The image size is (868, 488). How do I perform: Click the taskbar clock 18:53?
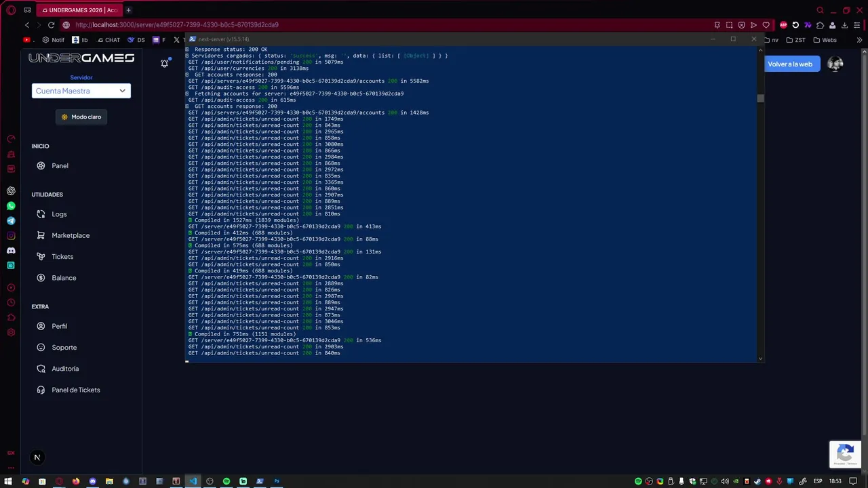point(835,481)
